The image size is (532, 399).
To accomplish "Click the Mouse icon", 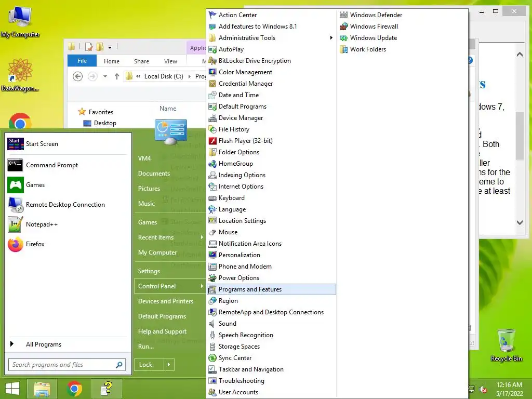I will 212,232.
